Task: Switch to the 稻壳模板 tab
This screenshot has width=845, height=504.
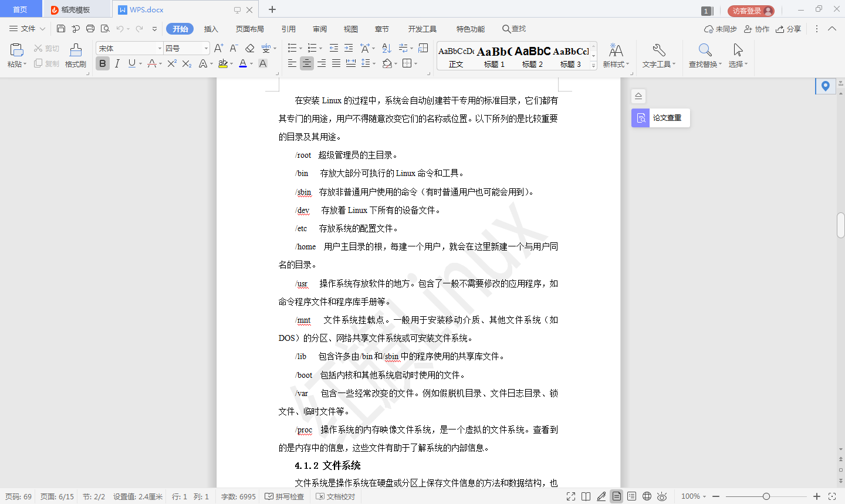Action: tap(76, 9)
